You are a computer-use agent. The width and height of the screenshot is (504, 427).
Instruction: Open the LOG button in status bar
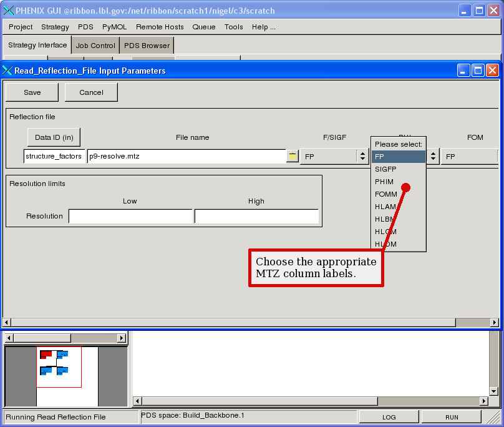pos(389,417)
